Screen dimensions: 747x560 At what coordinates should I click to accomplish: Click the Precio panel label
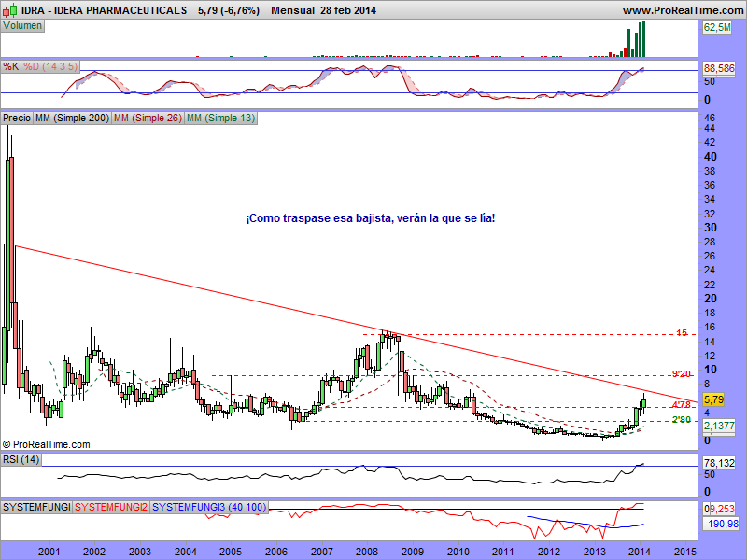tap(17, 118)
